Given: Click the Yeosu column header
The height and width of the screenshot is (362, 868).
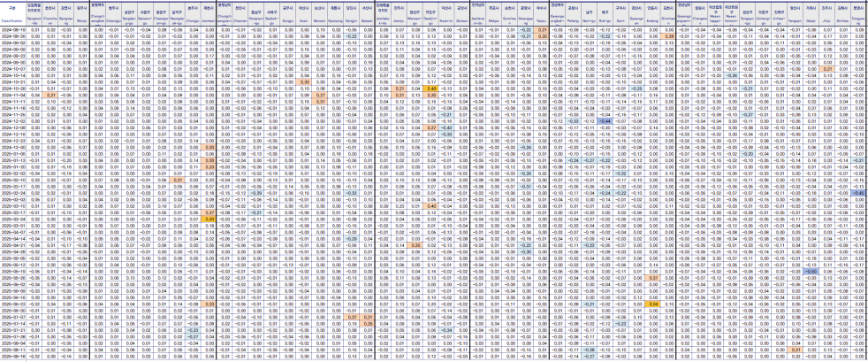Looking at the screenshot, I should [x=541, y=14].
